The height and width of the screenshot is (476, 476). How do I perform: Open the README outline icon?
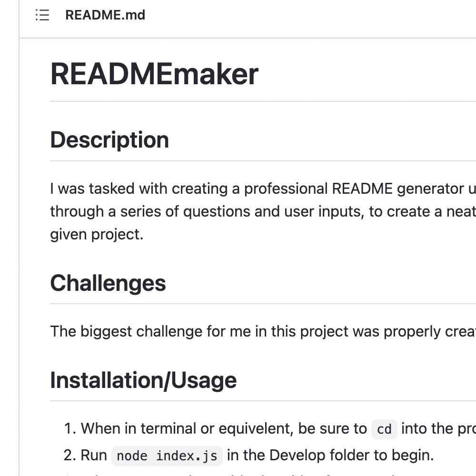pyautogui.click(x=42, y=15)
